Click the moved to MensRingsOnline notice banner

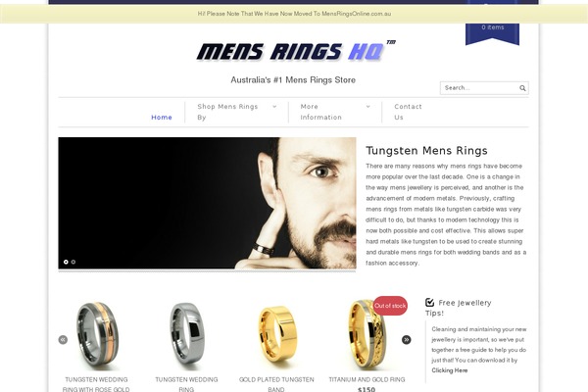[294, 14]
